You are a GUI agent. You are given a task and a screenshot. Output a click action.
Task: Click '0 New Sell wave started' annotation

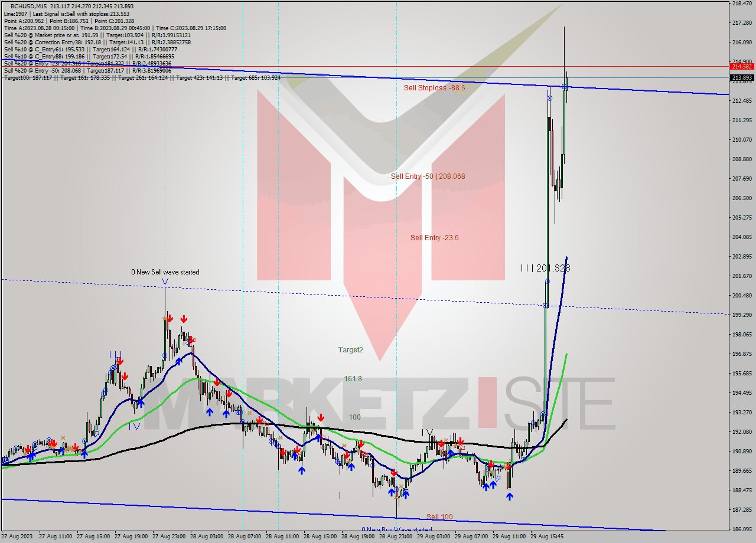tap(165, 272)
